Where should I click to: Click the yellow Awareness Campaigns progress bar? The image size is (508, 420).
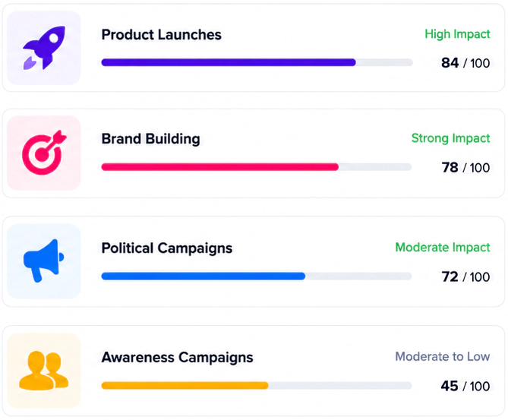pos(256,385)
